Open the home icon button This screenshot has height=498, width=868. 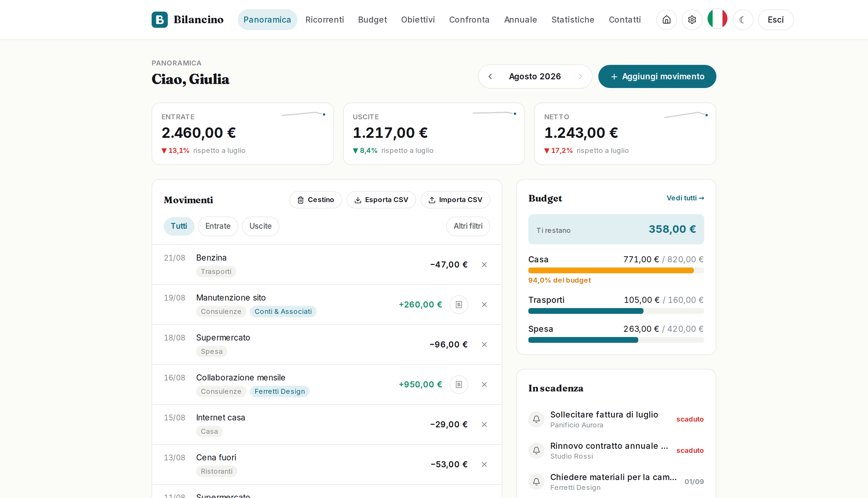pos(666,19)
